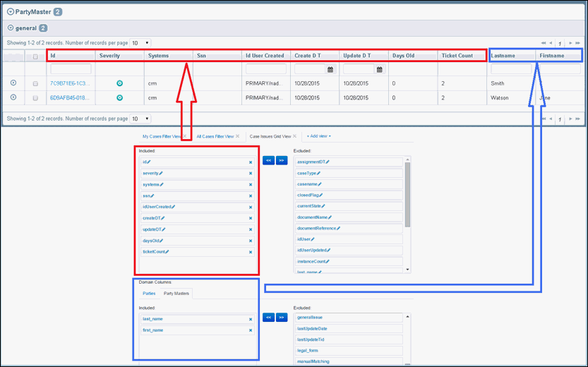The image size is (588, 367).
Task: Edit the ticketCount column with its pencil icon
Action: coord(169,252)
